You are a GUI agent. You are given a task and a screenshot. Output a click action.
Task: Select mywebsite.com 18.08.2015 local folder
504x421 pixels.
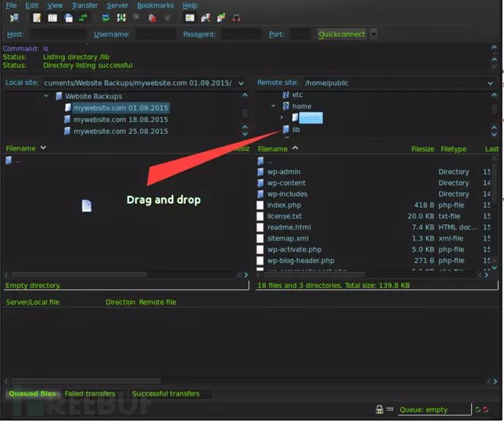tap(121, 120)
